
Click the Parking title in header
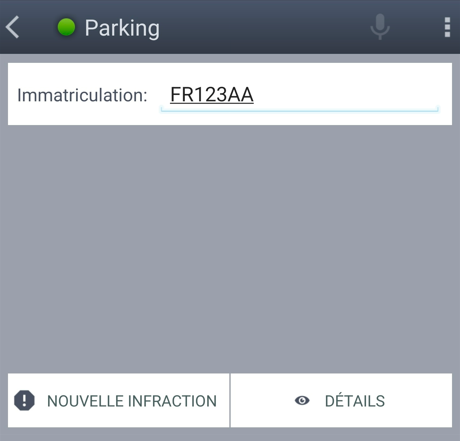(122, 28)
